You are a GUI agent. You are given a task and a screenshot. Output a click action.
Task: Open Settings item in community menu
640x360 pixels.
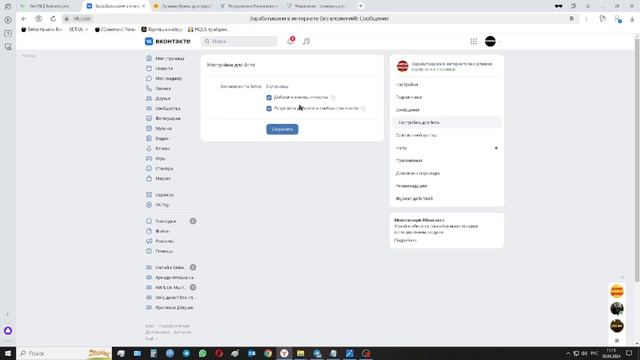[447, 84]
